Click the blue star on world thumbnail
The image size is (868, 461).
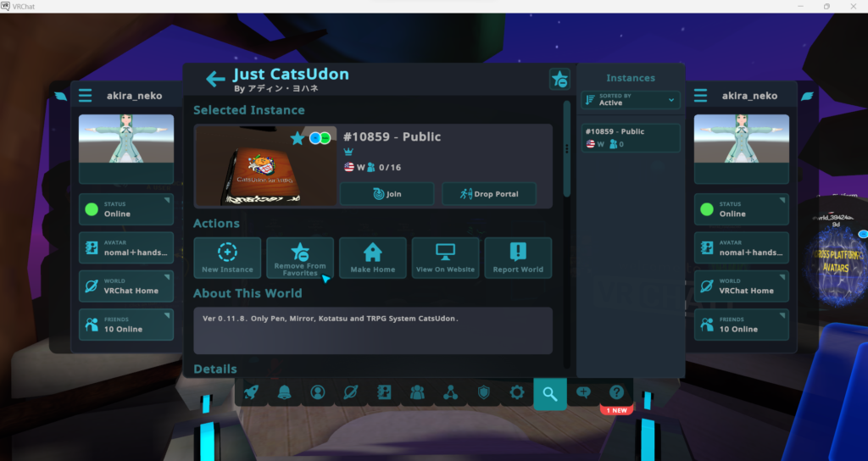tap(298, 138)
